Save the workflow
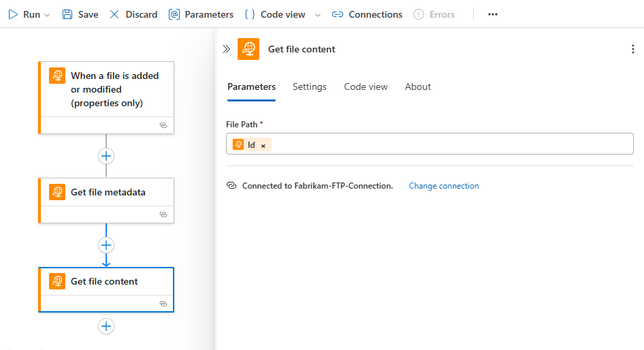Viewport: 644px width, 350px height. click(80, 14)
